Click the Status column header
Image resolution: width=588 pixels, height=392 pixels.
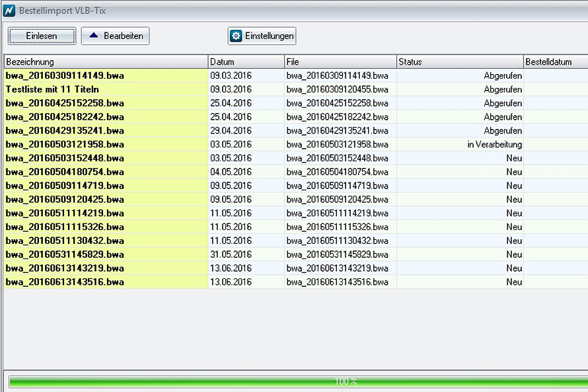pos(459,61)
